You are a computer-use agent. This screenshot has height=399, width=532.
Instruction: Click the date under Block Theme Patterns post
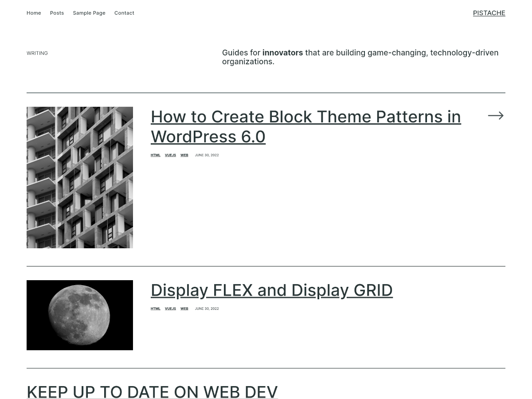coord(207,155)
